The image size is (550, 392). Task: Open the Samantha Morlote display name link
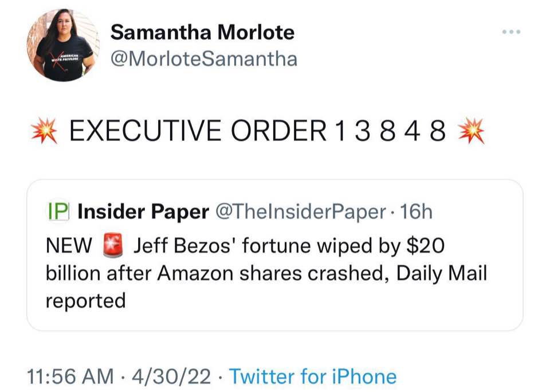(x=202, y=32)
